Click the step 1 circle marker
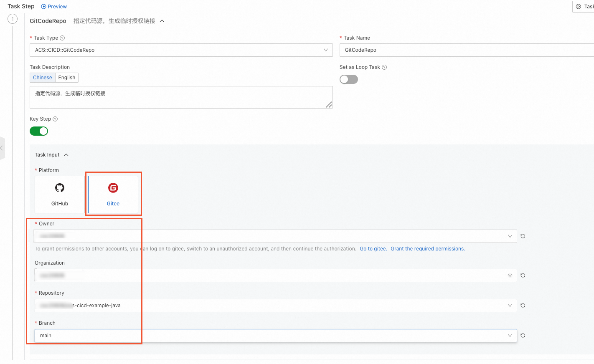Viewport: 594px width, 364px height. coord(13,19)
